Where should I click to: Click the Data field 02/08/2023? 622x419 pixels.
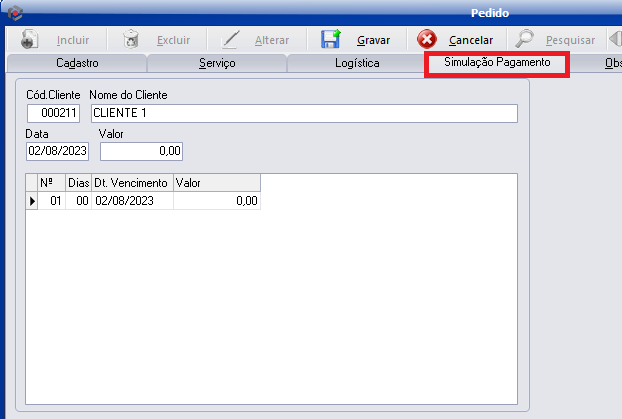coord(58,151)
